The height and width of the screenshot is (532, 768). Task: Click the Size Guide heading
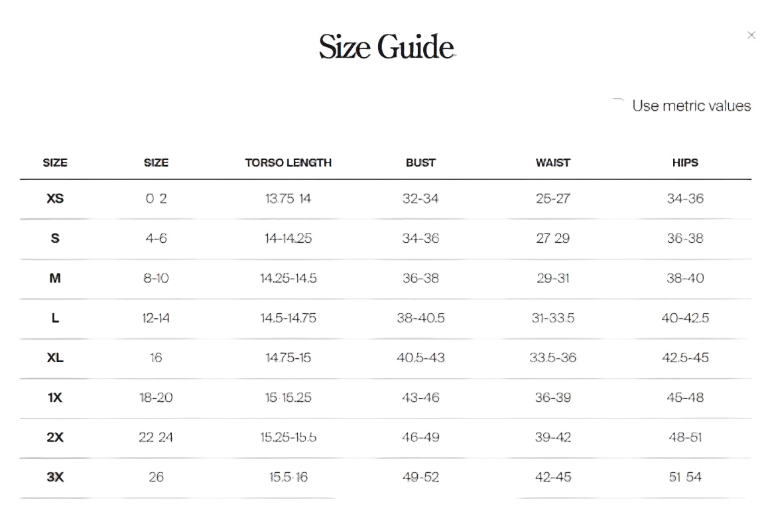coord(387,47)
